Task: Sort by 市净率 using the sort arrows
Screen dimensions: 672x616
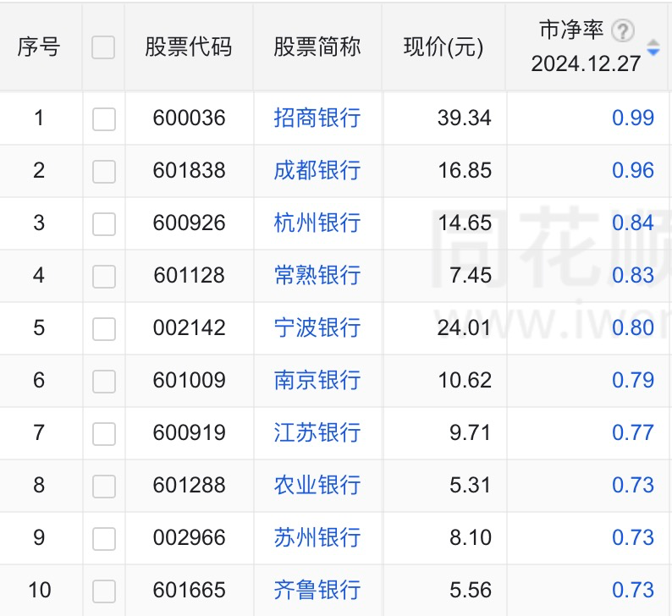Action: click(x=653, y=47)
